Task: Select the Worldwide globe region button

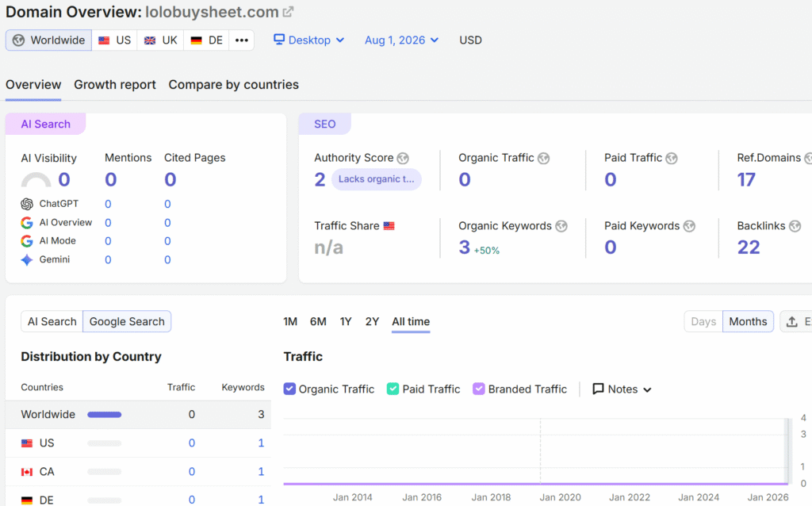Action: [x=48, y=40]
